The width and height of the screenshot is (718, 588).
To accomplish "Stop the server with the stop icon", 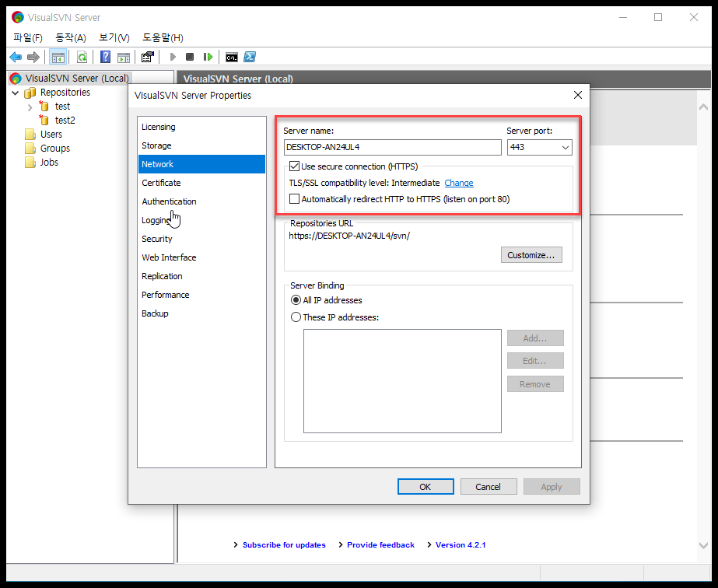I will (x=190, y=57).
